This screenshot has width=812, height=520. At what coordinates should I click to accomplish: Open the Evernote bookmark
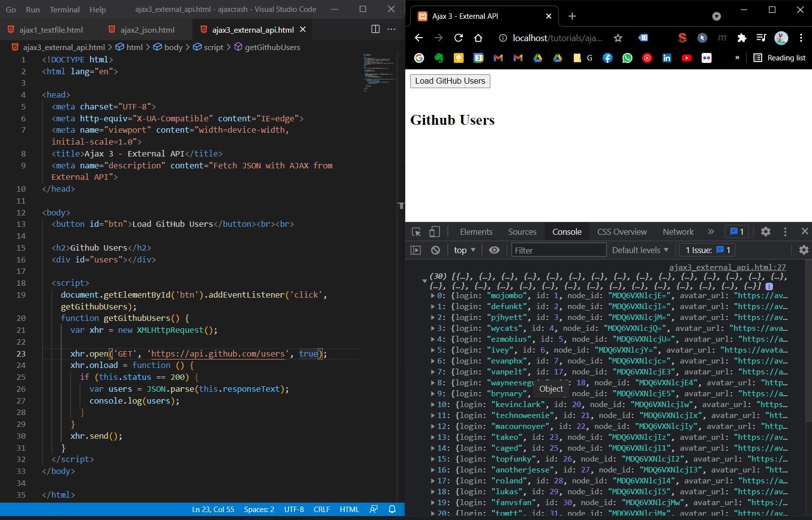pyautogui.click(x=439, y=58)
